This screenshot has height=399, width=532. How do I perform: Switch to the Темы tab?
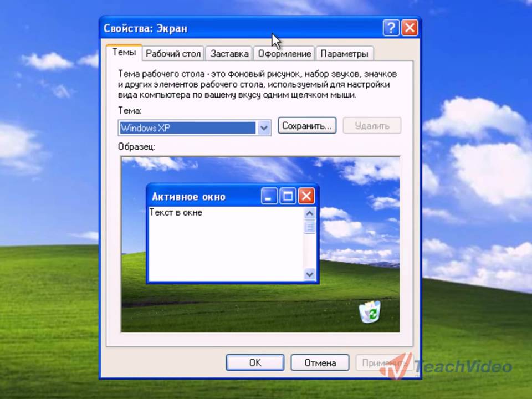(124, 52)
